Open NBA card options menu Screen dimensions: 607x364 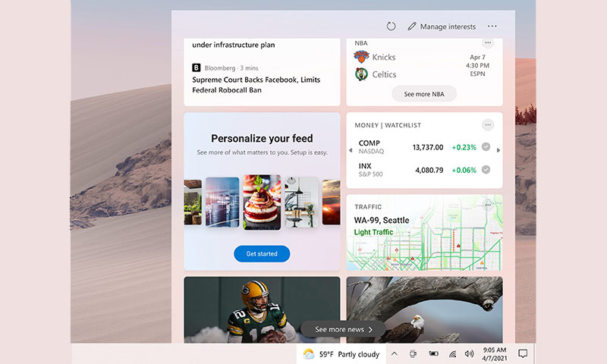(488, 42)
